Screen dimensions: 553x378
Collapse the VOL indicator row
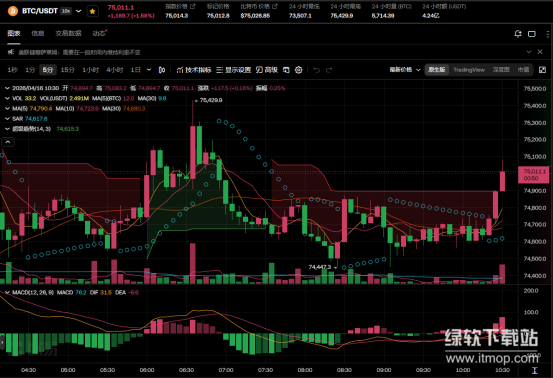[7, 98]
